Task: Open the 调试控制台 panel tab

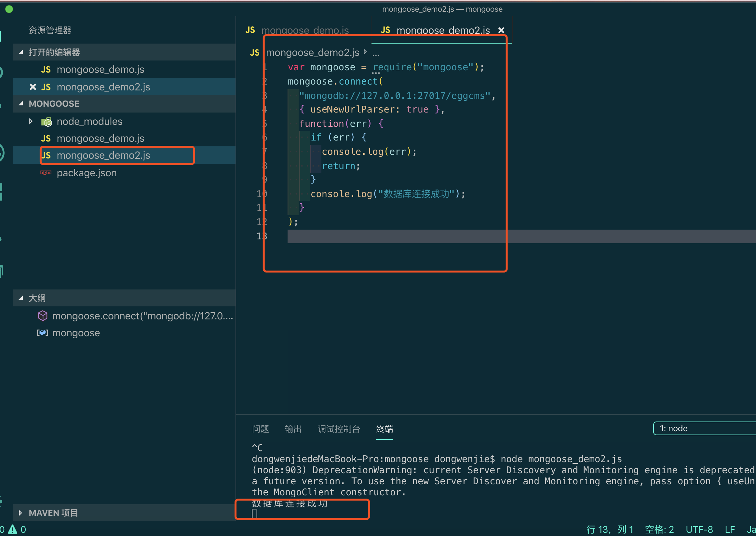Action: coord(338,429)
